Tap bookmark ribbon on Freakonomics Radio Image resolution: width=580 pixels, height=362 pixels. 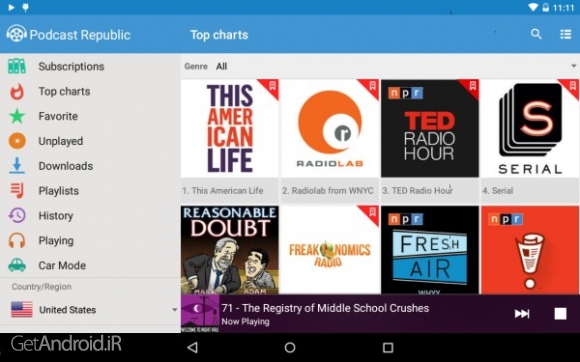[x=372, y=213]
